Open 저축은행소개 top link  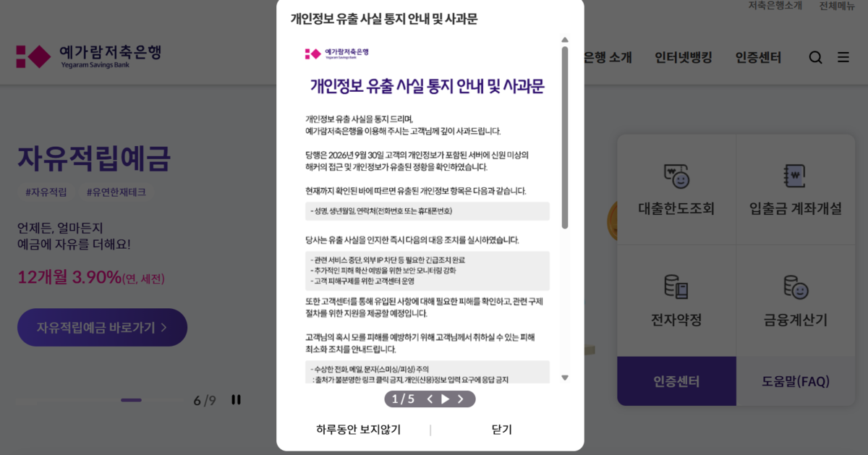(775, 6)
